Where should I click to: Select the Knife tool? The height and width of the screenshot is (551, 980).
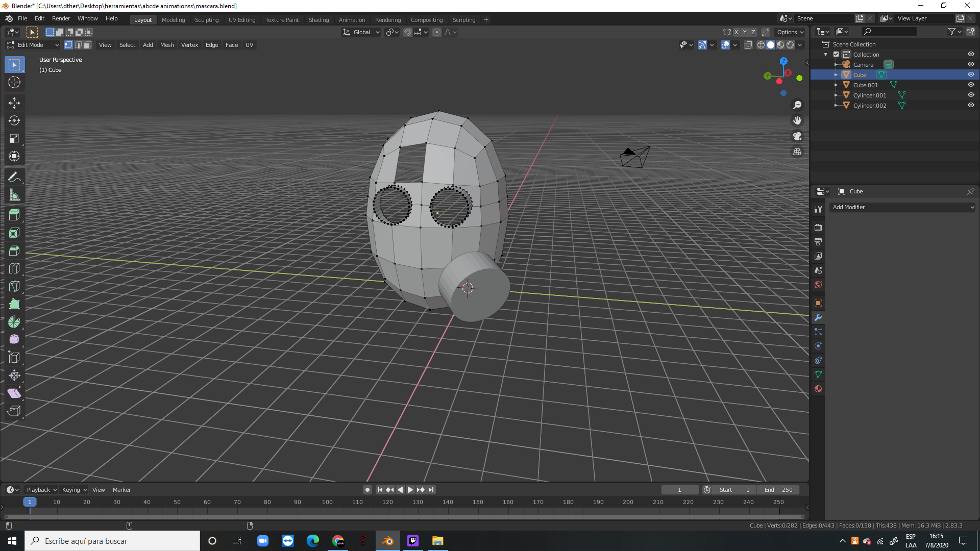tap(14, 286)
